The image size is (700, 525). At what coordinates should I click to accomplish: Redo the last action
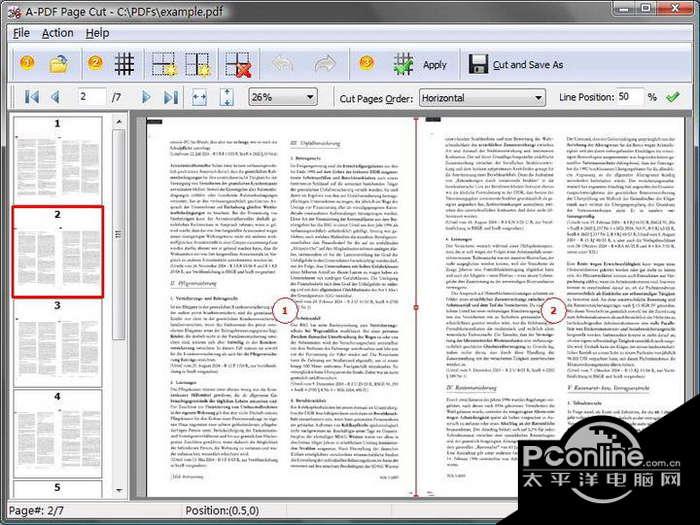(x=325, y=64)
